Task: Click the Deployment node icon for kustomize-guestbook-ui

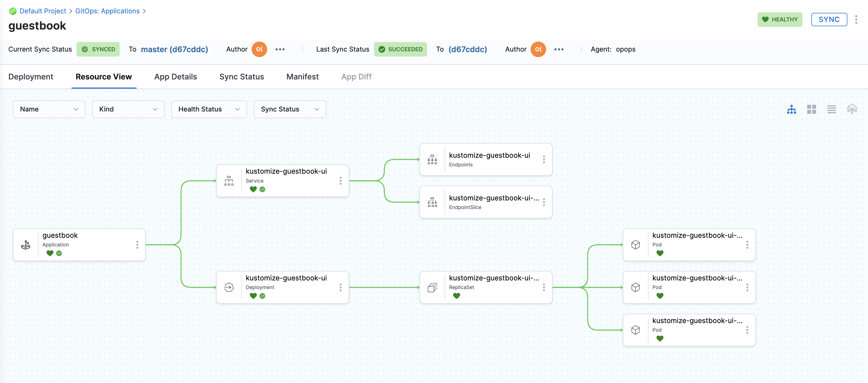Action: [x=229, y=287]
